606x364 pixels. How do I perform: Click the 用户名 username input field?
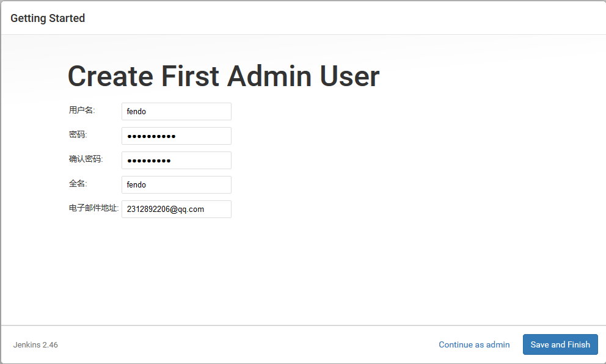click(x=176, y=111)
